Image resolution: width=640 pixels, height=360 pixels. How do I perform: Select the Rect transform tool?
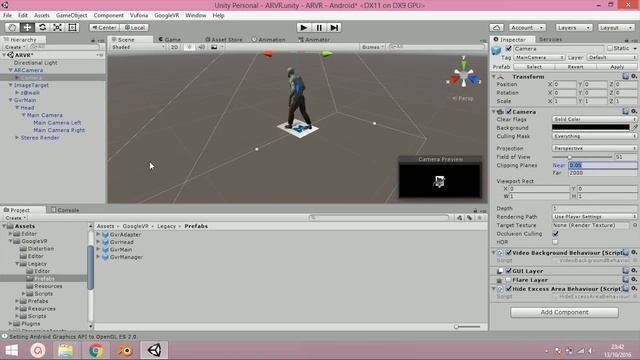click(x=72, y=27)
